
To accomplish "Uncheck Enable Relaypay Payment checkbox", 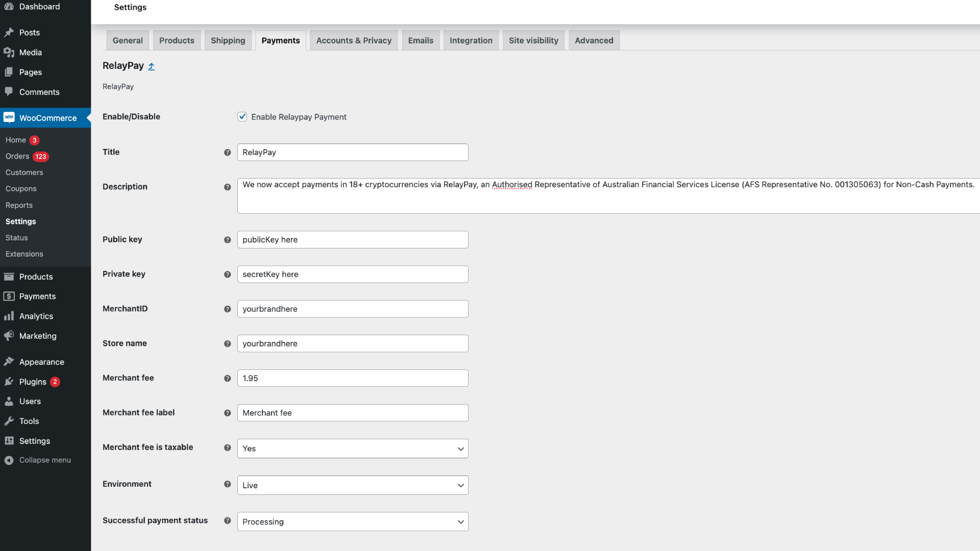I will (242, 117).
